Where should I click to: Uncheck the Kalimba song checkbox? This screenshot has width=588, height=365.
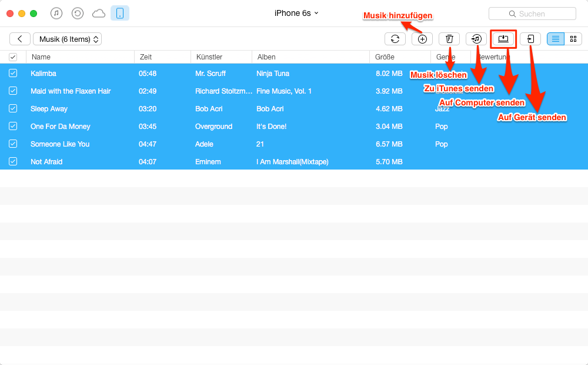13,73
